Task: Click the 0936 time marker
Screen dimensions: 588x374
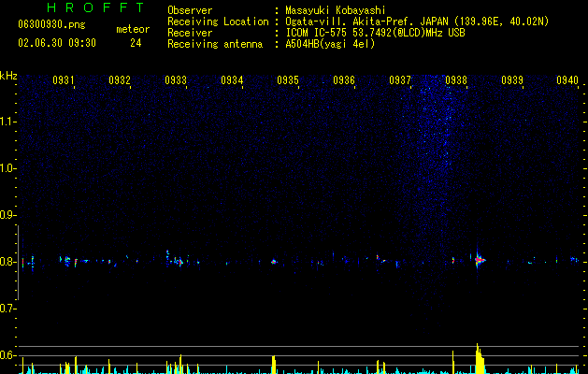Action: [x=344, y=79]
